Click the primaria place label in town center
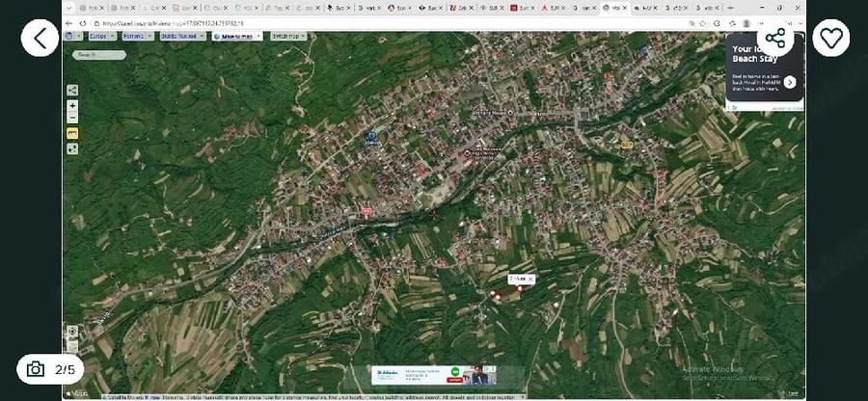This screenshot has height=401, width=868. pyautogui.click(x=492, y=113)
